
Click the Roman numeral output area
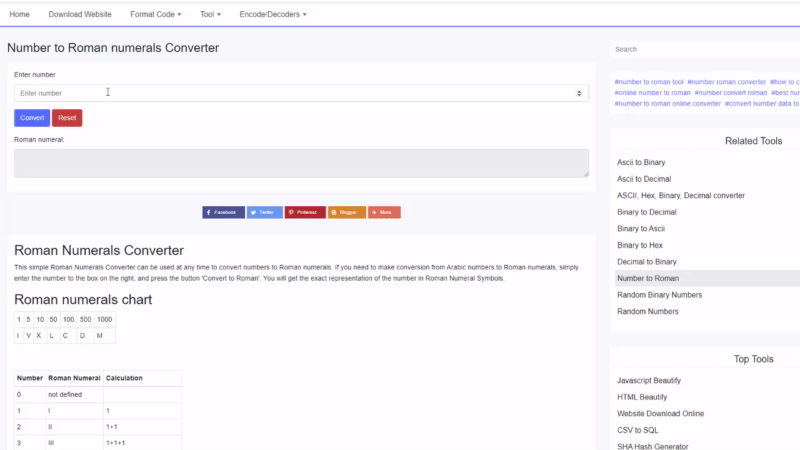pyautogui.click(x=301, y=163)
